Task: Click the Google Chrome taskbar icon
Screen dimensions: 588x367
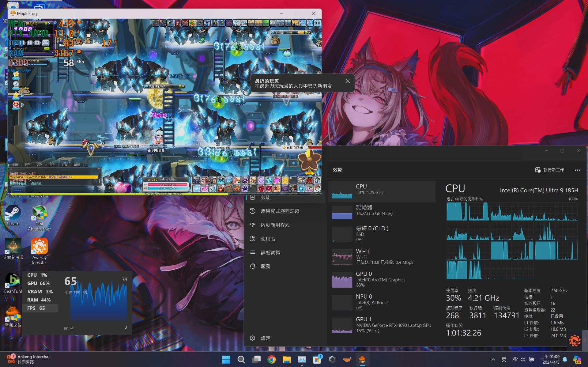Action: (x=271, y=359)
